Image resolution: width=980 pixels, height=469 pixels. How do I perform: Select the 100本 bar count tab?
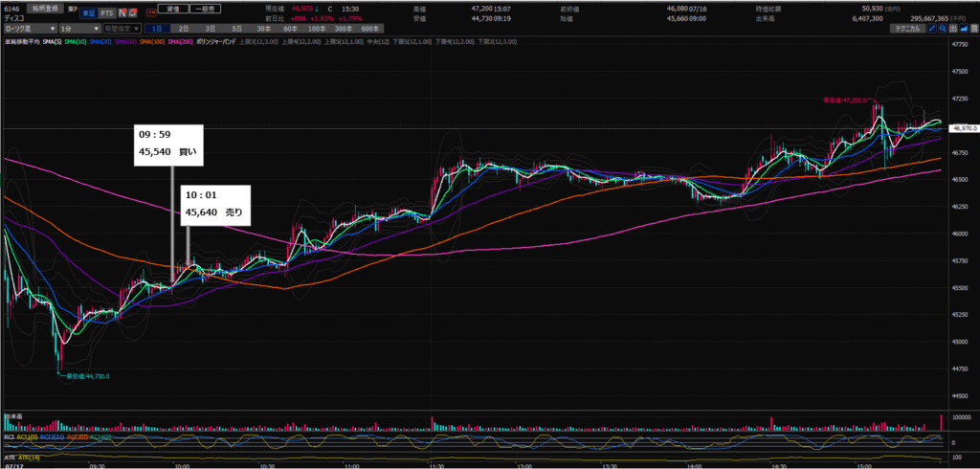coord(316,29)
